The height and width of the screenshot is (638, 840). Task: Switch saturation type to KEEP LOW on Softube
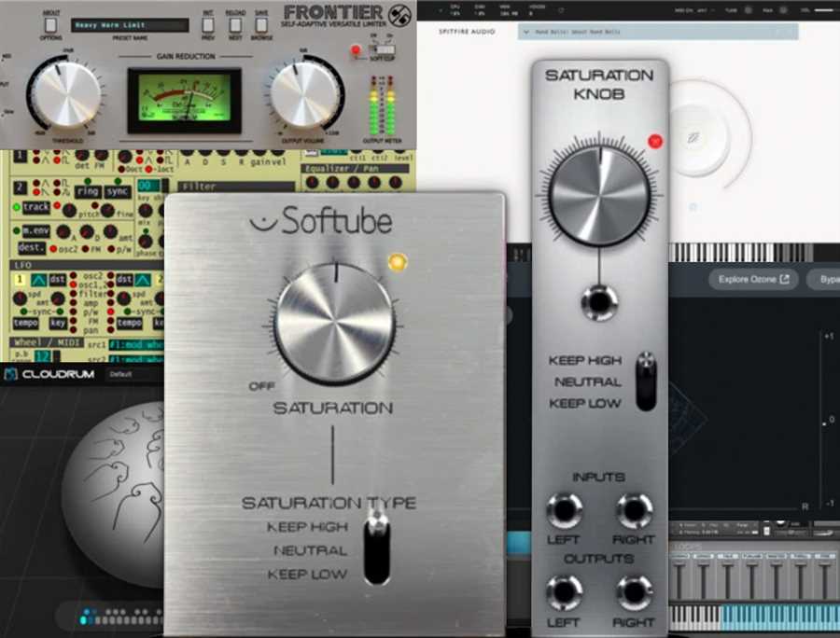pos(378,575)
